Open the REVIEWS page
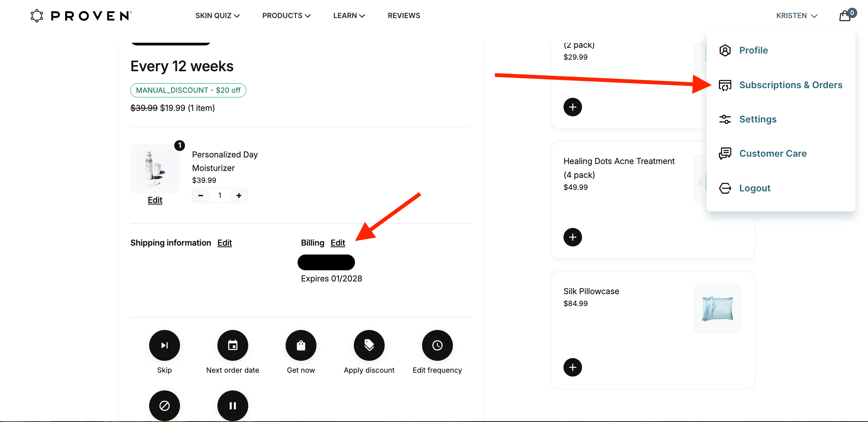The width and height of the screenshot is (868, 422). click(x=404, y=16)
